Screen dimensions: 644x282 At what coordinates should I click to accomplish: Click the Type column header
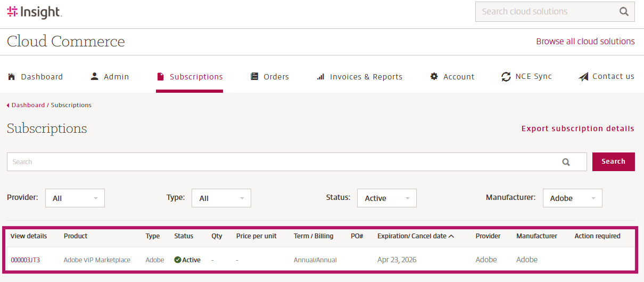153,236
